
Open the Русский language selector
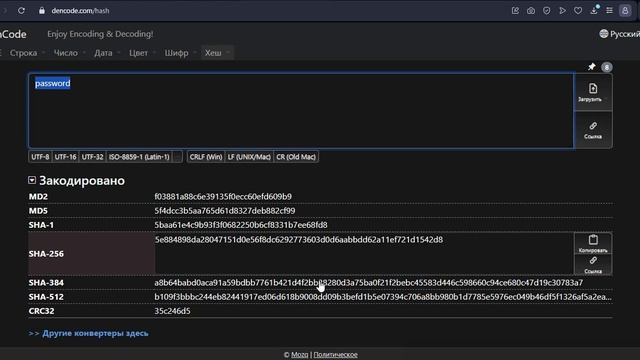pos(619,34)
